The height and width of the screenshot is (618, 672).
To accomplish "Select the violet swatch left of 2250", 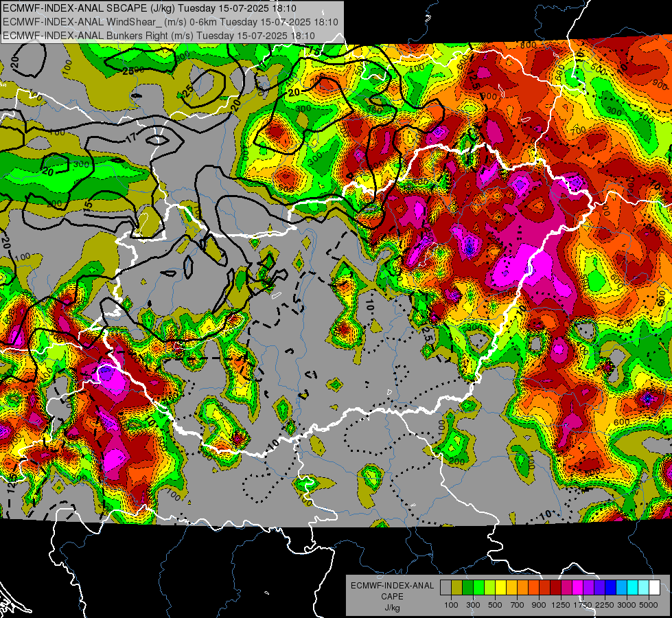I will point(599,587).
